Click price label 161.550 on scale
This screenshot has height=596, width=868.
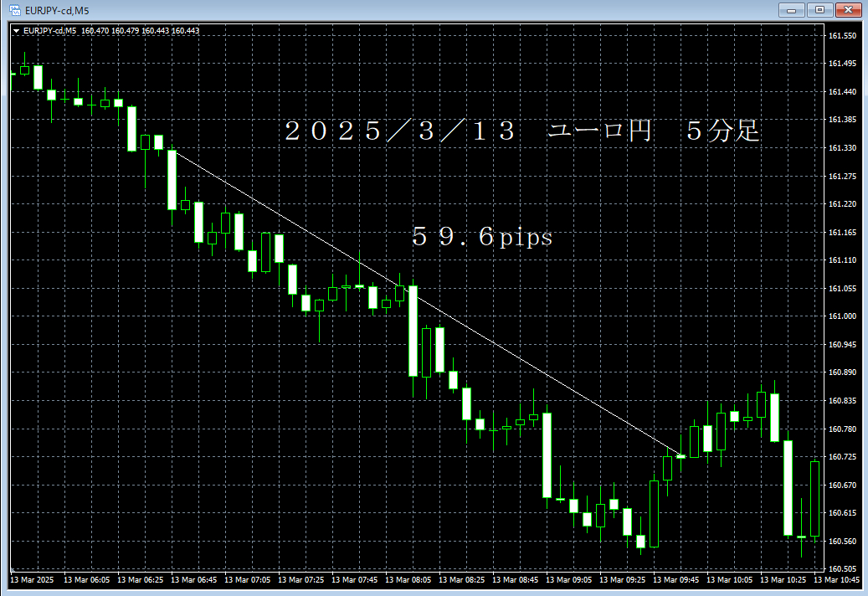(842, 36)
